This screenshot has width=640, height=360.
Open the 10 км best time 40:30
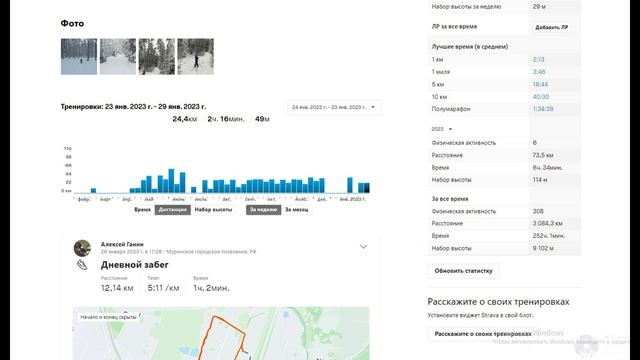click(540, 97)
